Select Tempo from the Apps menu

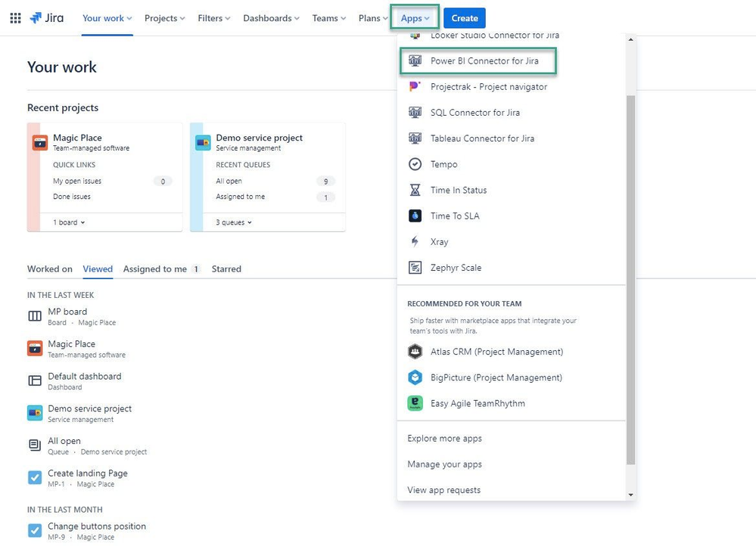(512, 164)
